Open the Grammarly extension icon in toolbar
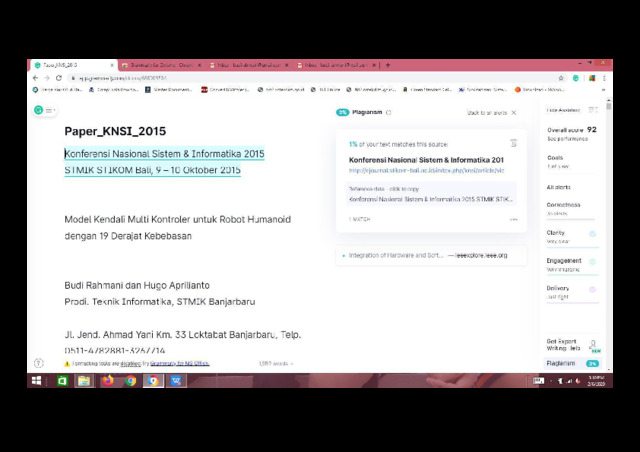640x452 pixels. tap(576, 78)
